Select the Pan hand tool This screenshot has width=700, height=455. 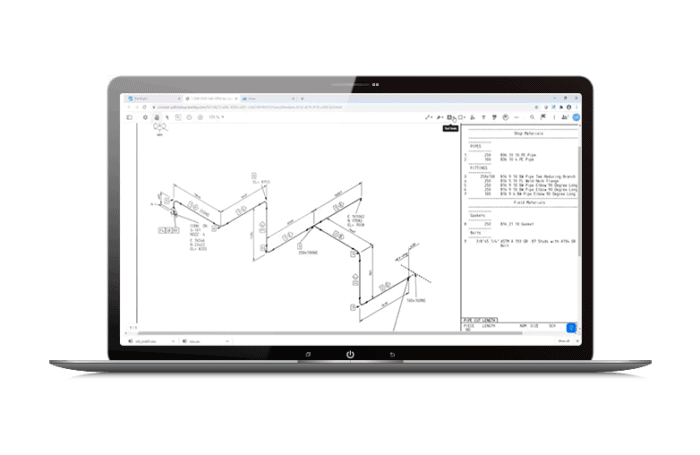click(x=158, y=117)
